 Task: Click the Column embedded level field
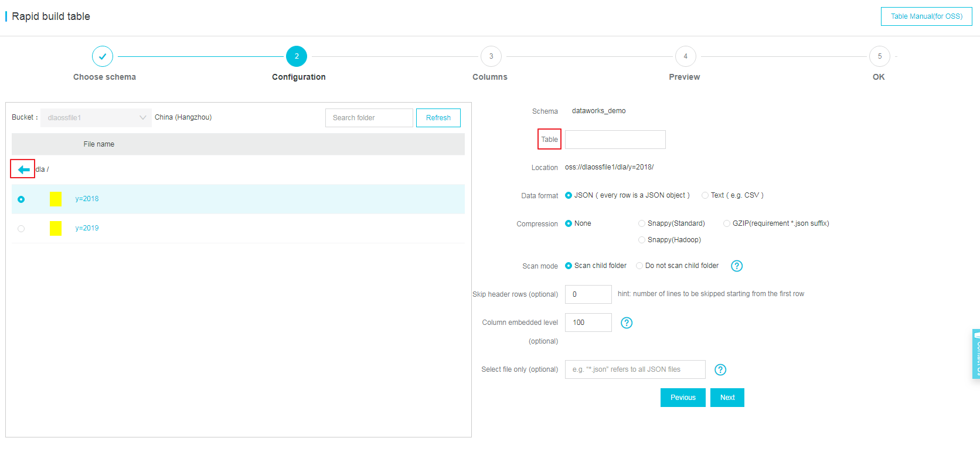tap(588, 323)
